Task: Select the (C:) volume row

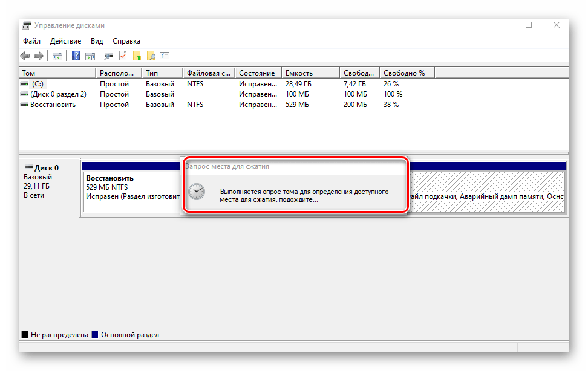Action: click(x=38, y=84)
